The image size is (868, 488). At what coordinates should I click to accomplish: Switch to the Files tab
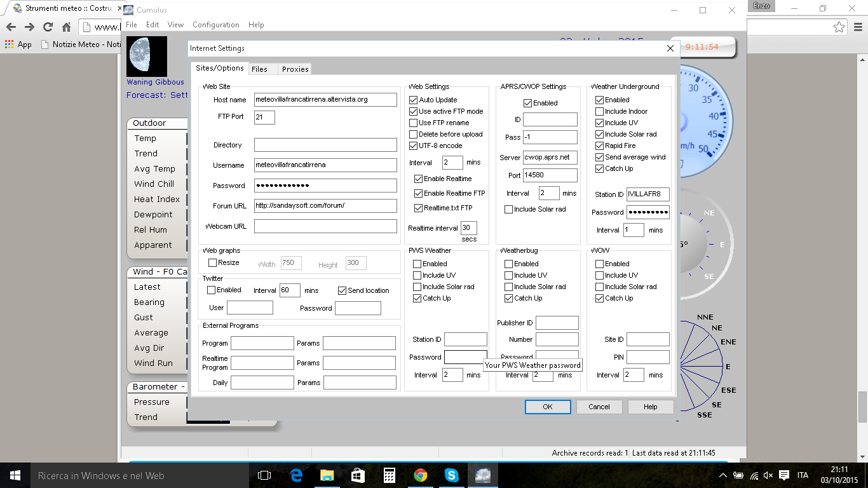coord(259,69)
